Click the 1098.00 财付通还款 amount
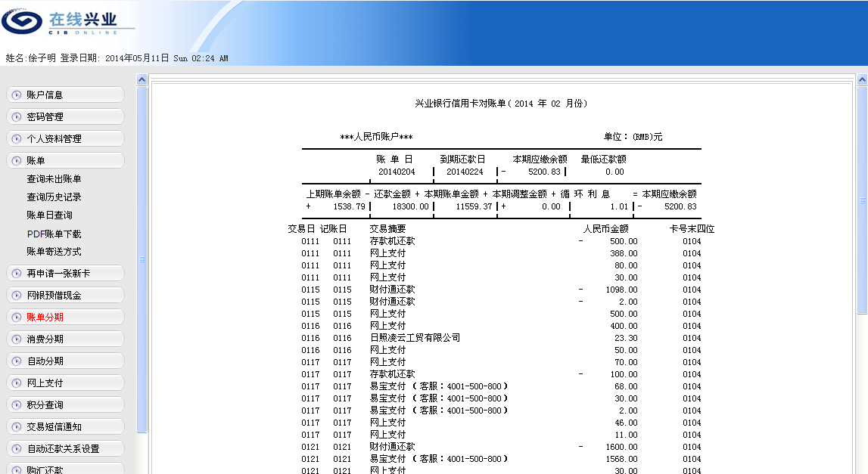Viewport: 868px width, 474px height. coord(621,290)
